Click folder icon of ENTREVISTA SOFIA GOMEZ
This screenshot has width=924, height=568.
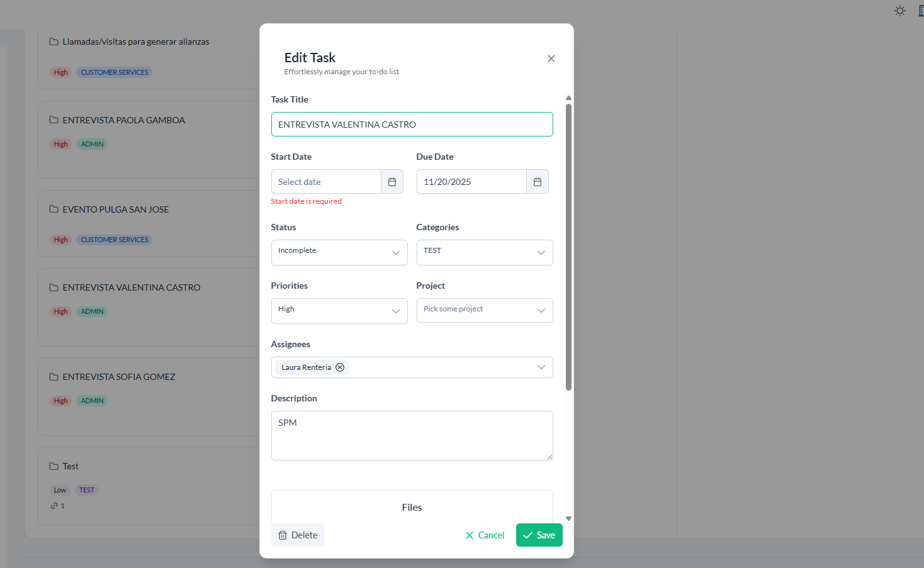pyautogui.click(x=54, y=377)
